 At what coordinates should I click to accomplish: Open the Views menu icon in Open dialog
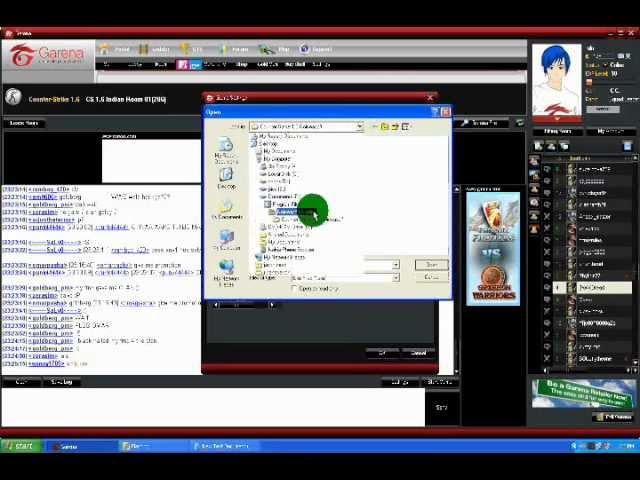[x=405, y=127]
